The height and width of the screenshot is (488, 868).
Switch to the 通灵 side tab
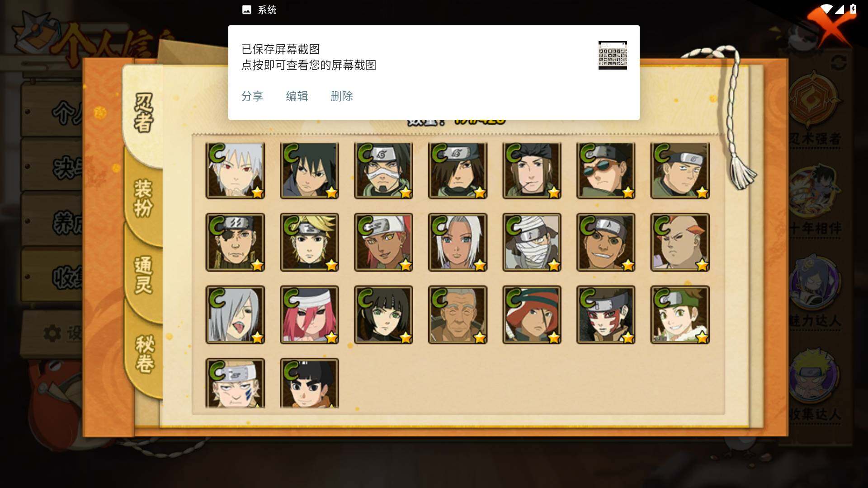(144, 276)
